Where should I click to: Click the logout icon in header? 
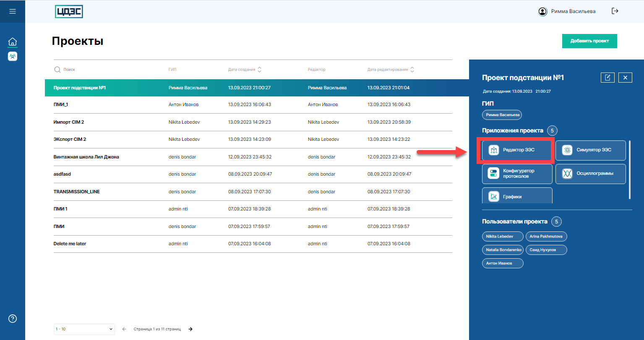pyautogui.click(x=615, y=11)
